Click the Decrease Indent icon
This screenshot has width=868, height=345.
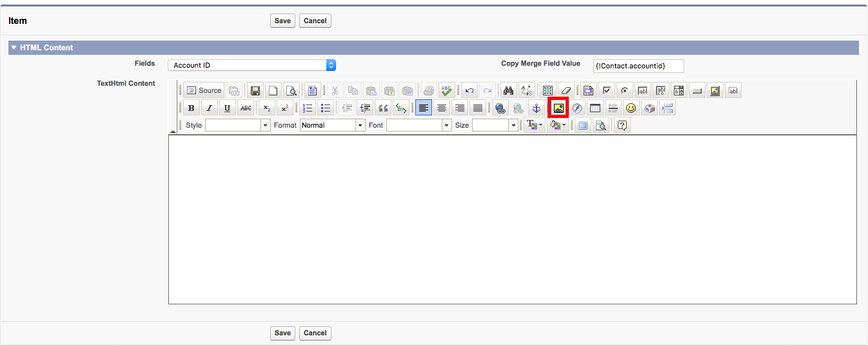click(347, 108)
